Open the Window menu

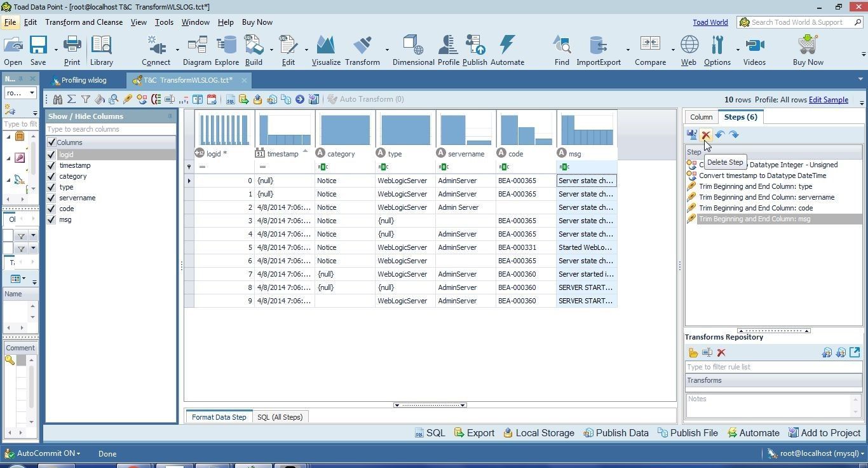[x=195, y=22]
